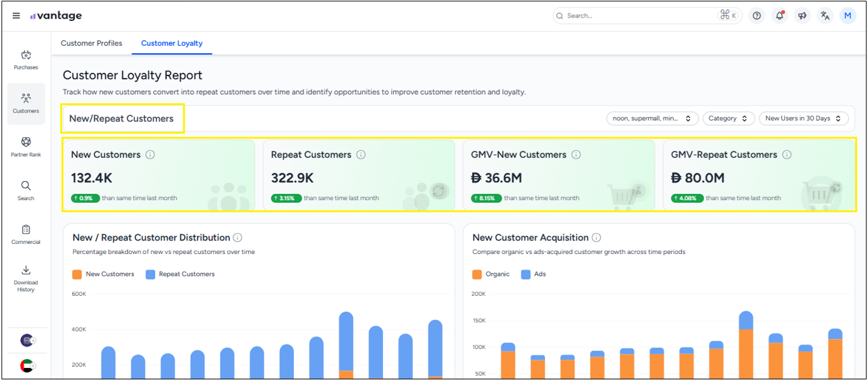This screenshot has width=868, height=380.
Task: Click info icon beside GMV-Repeat Customers
Action: (786, 155)
